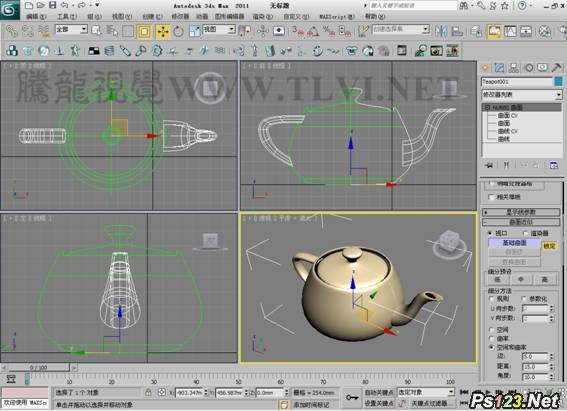
Task: Expand the 显示线参数 rollout
Action: pyautogui.click(x=521, y=212)
